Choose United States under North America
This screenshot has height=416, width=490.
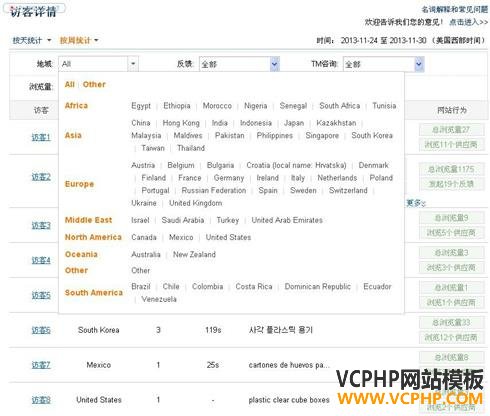click(x=228, y=237)
